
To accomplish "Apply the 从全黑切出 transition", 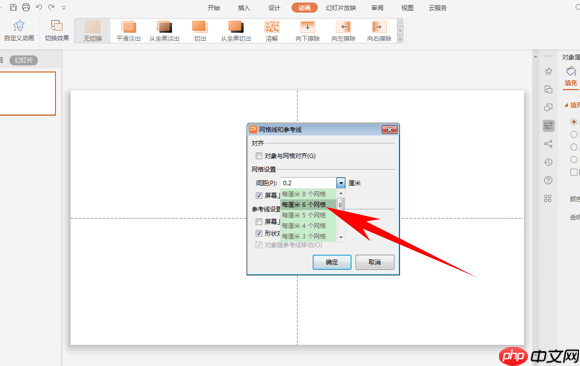I will pyautogui.click(x=236, y=31).
